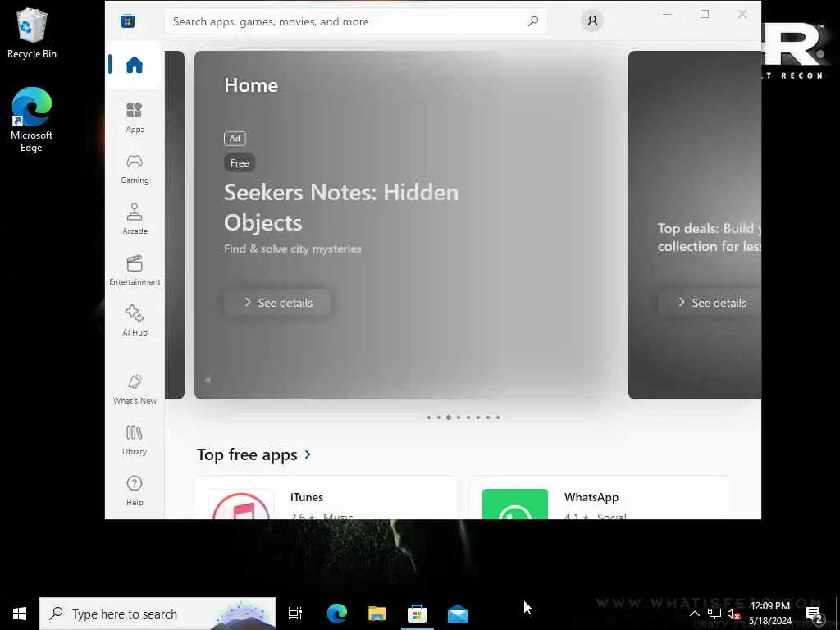The image size is (840, 630).
Task: Open the Mail app on the taskbar
Action: (458, 614)
